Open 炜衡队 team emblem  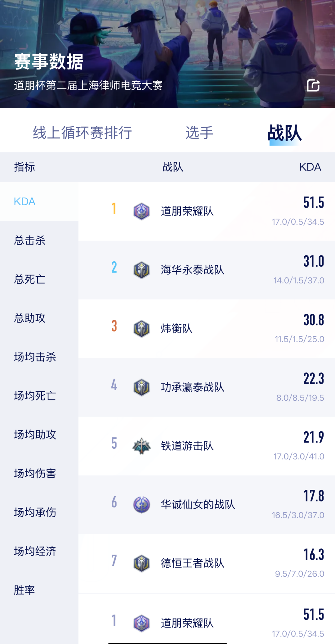[x=141, y=328]
